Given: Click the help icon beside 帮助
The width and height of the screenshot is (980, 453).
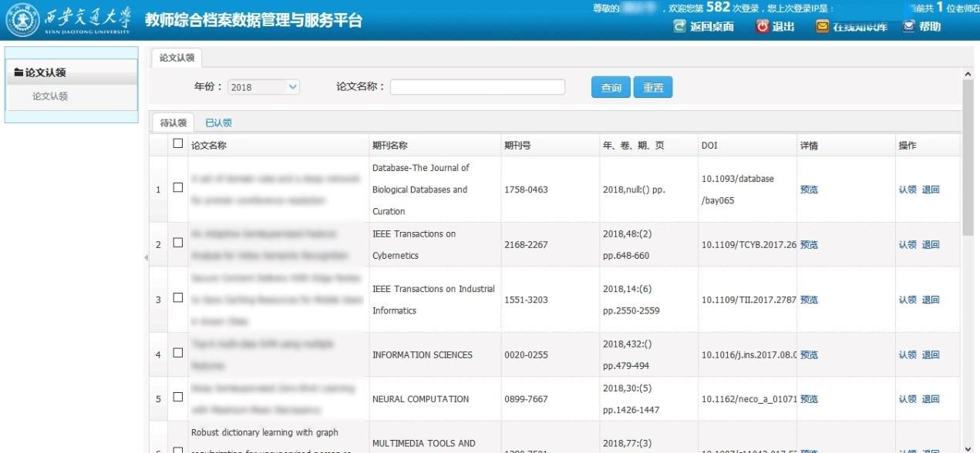Looking at the screenshot, I should pos(909,26).
